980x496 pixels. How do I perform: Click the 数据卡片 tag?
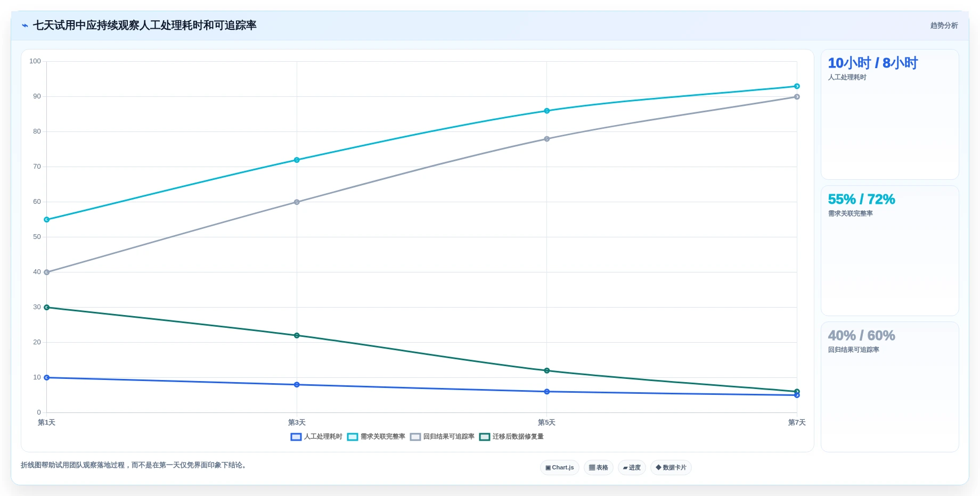coord(671,468)
